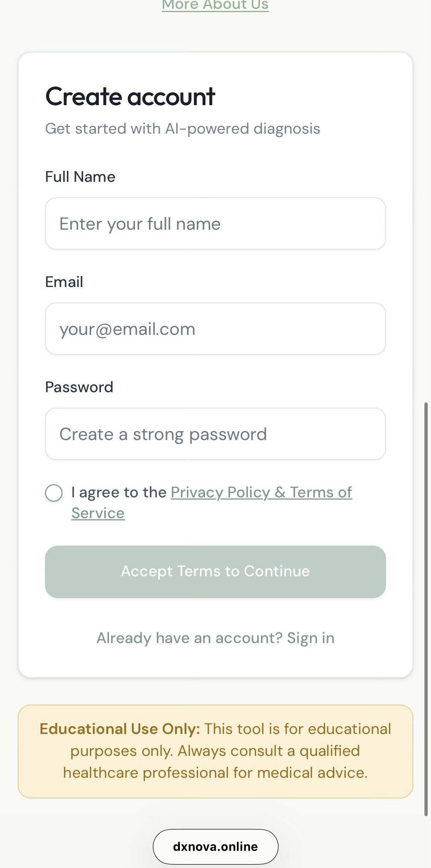Click the bold Educational Use Only label
Image resolution: width=431 pixels, height=868 pixels.
coord(120,729)
